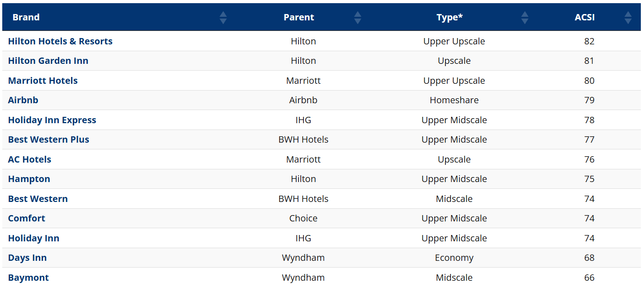
Task: Select the Holiday Inn Express link
Action: (52, 120)
